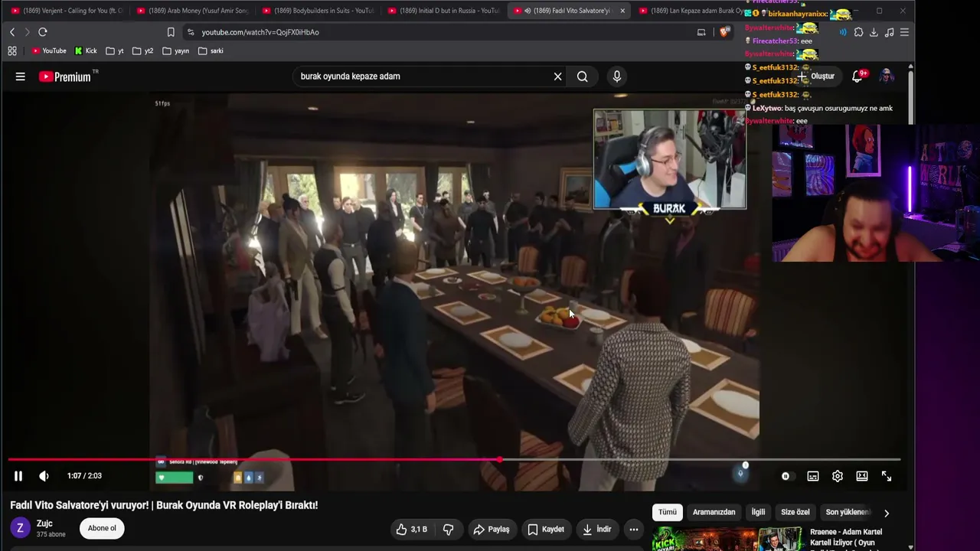Expand the yt bookmarks folder
Viewport: 980px width, 551px height.
tap(115, 51)
